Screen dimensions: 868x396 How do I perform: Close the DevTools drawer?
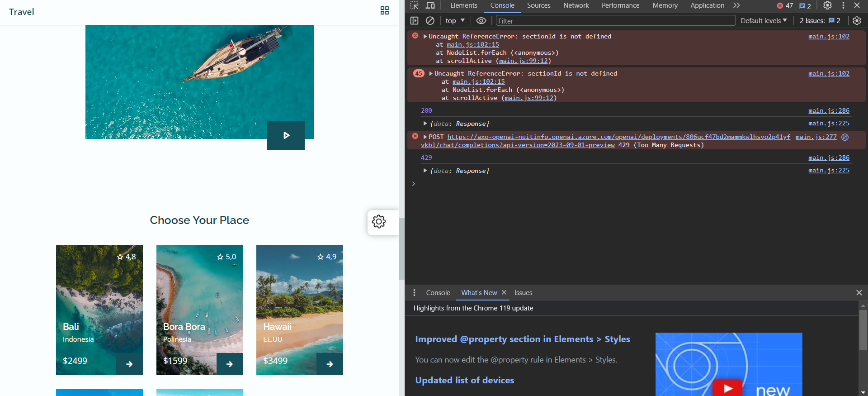[859, 293]
